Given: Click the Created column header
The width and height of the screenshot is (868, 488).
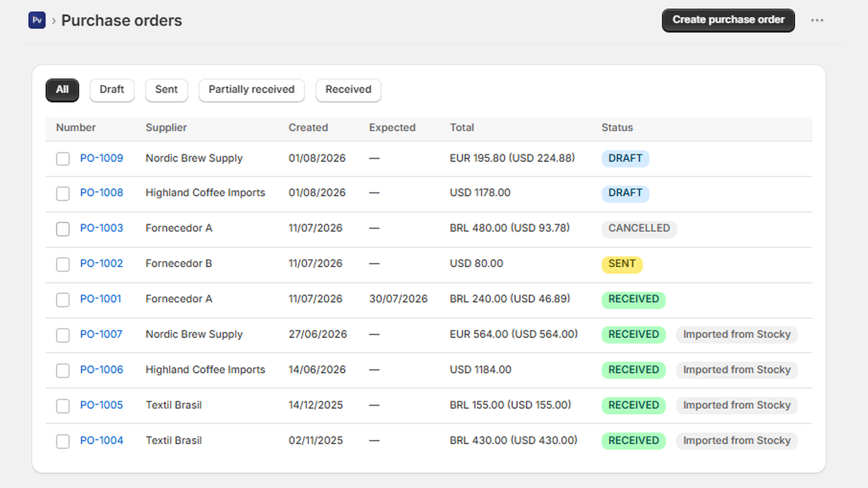Looking at the screenshot, I should 308,128.
